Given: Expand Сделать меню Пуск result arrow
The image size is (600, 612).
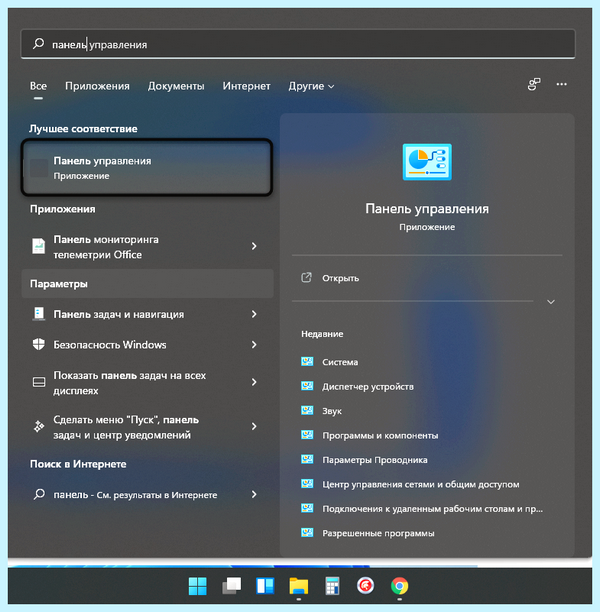Looking at the screenshot, I should click(254, 427).
